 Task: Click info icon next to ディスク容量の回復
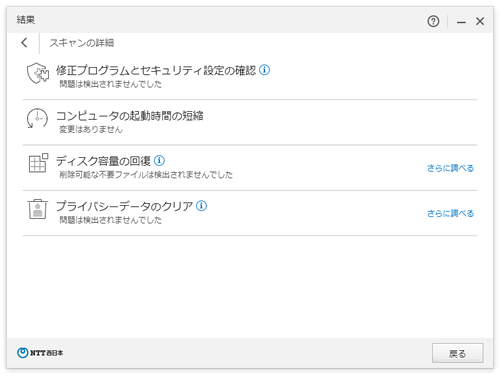pyautogui.click(x=159, y=160)
